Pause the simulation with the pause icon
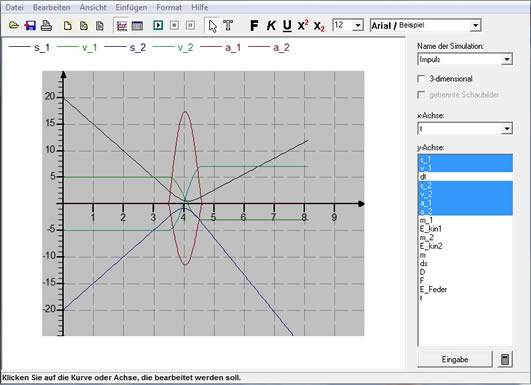 tap(190, 25)
